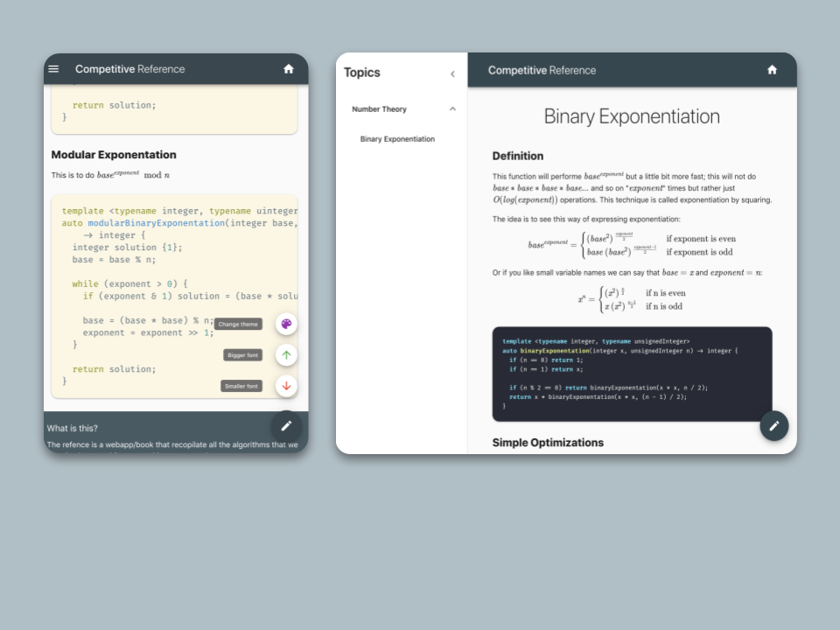The height and width of the screenshot is (630, 840).
Task: Click the "Change theme" tooltip label
Action: (238, 325)
